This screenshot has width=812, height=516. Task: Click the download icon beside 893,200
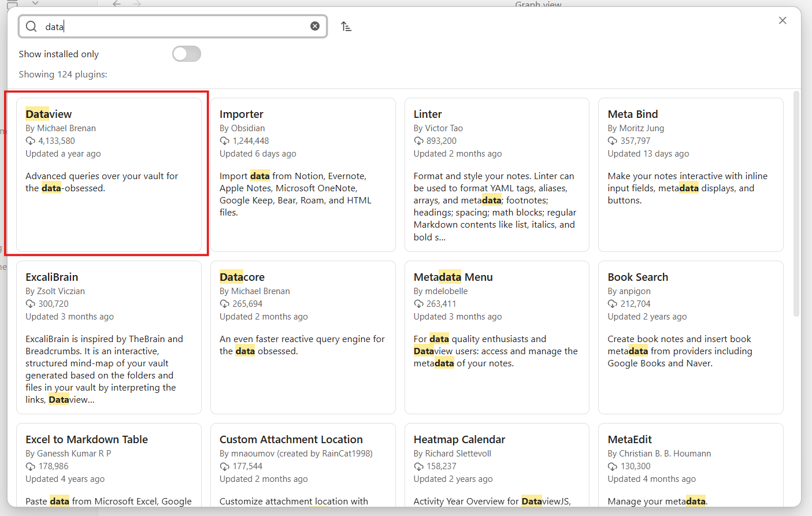419,141
